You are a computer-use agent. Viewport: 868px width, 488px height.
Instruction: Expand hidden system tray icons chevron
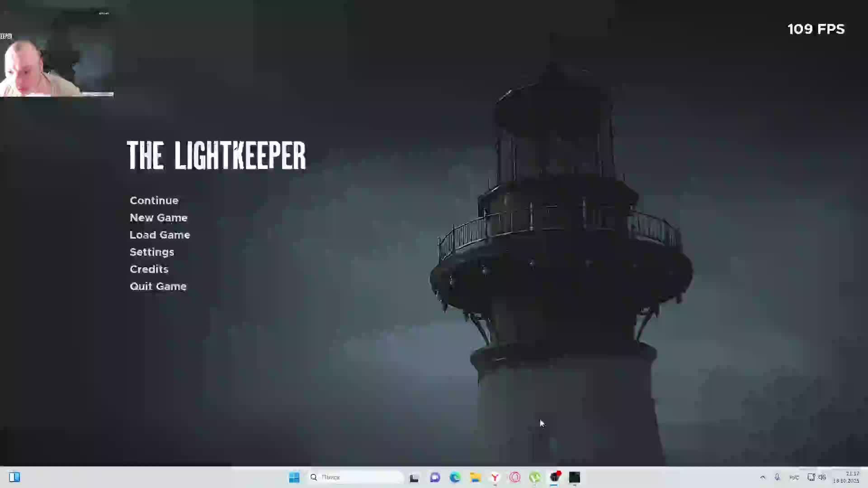[x=763, y=477]
